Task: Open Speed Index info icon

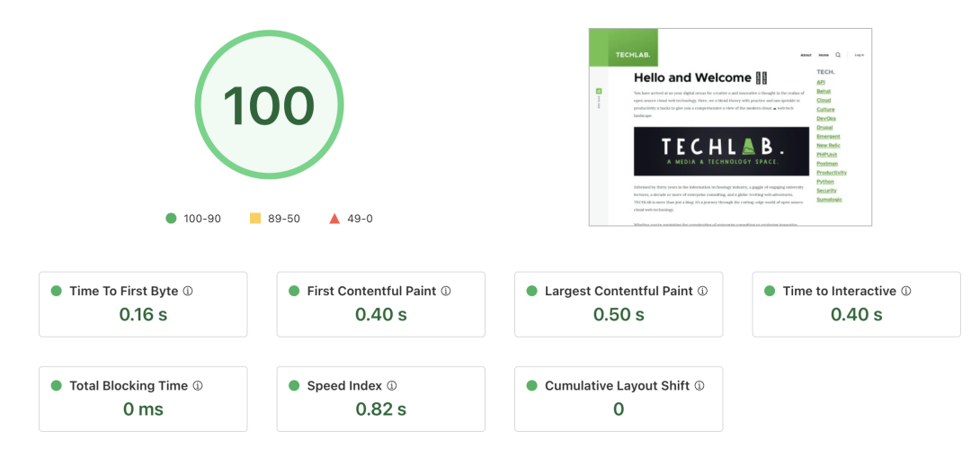Action: [392, 386]
